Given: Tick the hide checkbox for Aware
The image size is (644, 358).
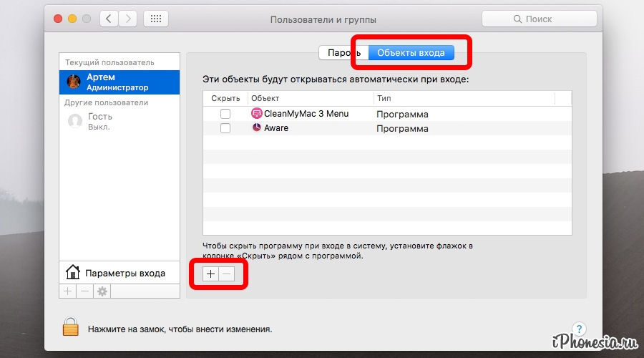Looking at the screenshot, I should [x=225, y=128].
